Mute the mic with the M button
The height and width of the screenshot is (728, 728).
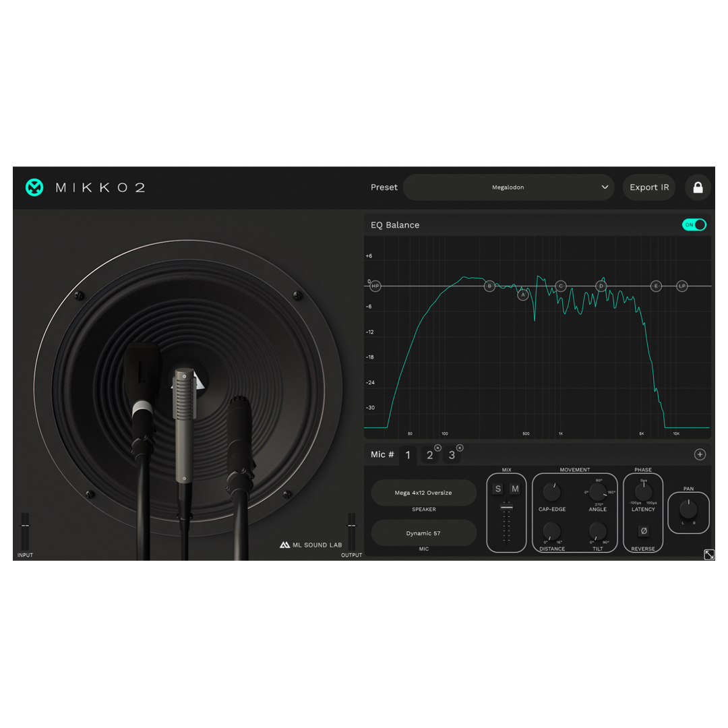click(x=515, y=489)
